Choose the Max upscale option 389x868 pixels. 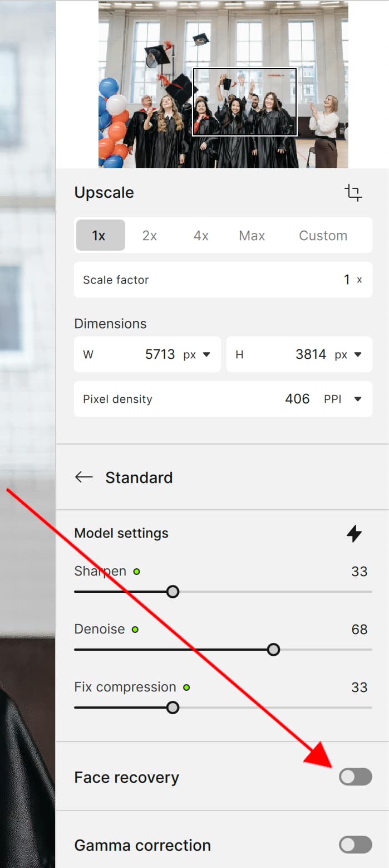point(252,236)
